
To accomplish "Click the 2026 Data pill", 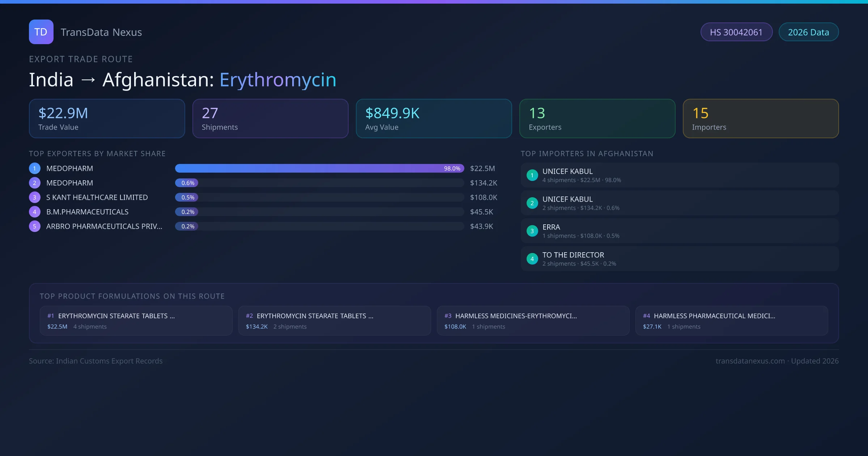I will [808, 32].
